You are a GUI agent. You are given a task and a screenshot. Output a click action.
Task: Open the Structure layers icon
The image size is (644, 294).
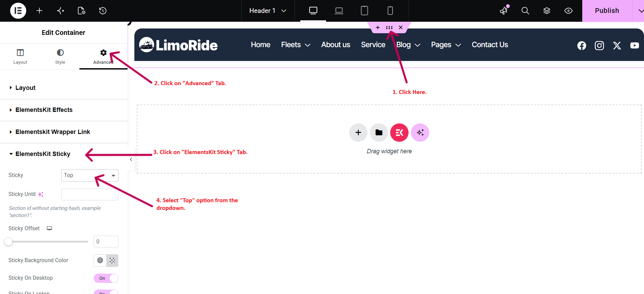(x=547, y=11)
